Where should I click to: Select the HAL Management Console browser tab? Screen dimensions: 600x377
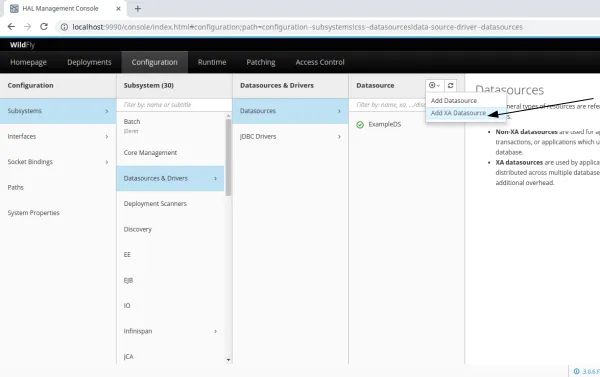(65, 8)
